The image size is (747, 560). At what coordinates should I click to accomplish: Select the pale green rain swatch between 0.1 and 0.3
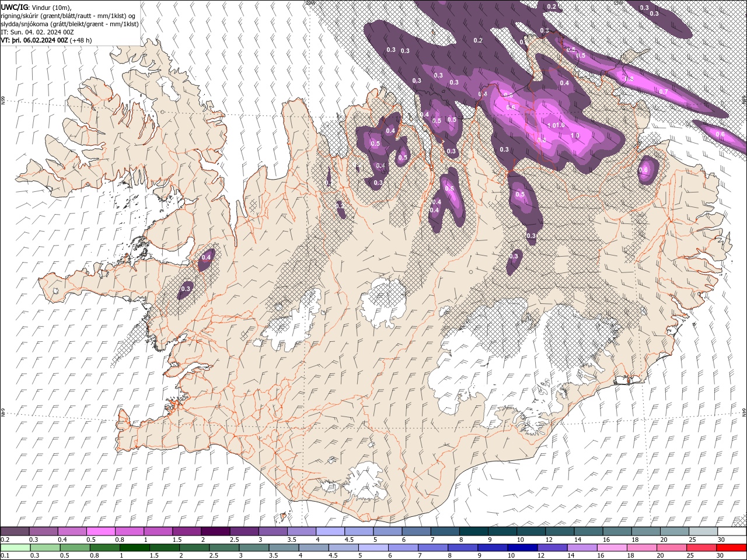tap(15, 548)
